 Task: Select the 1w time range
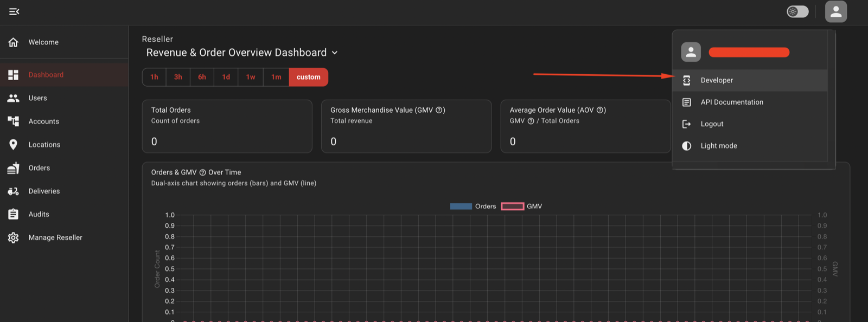251,77
